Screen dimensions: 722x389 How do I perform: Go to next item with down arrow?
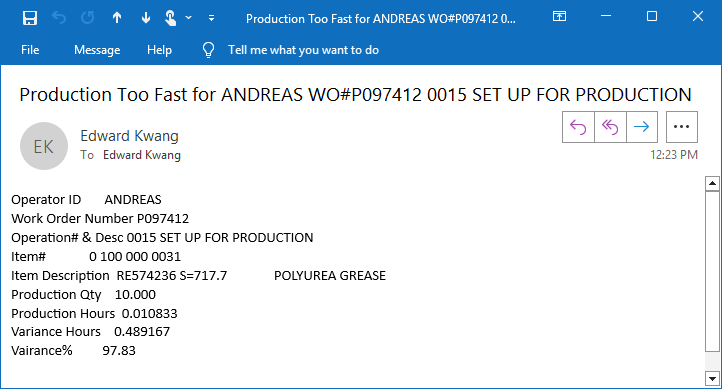click(146, 18)
